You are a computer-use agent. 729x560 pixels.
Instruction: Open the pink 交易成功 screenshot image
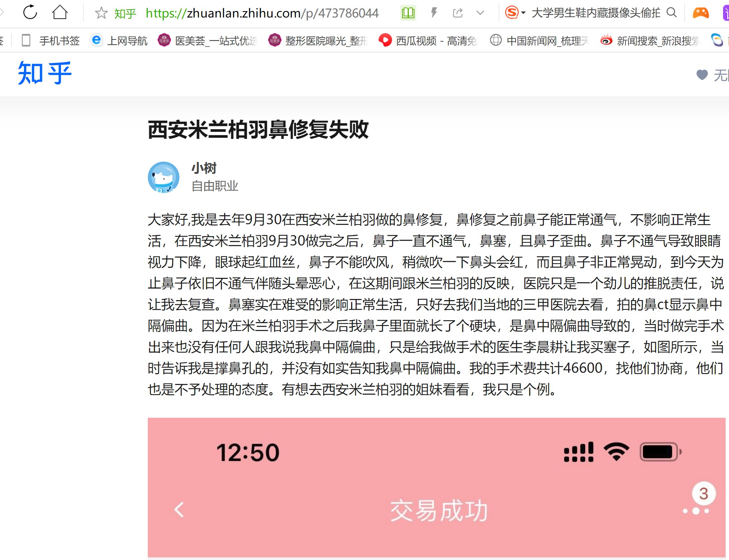pos(436,487)
